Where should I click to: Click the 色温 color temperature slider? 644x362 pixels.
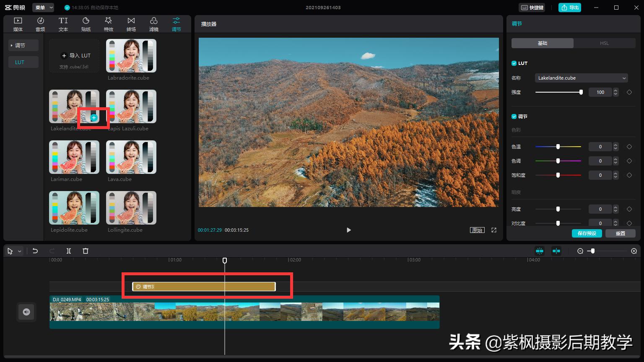(558, 147)
